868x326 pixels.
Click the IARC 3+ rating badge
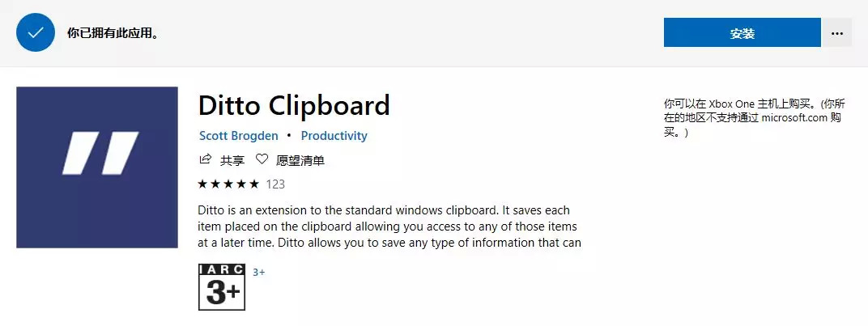(x=221, y=286)
